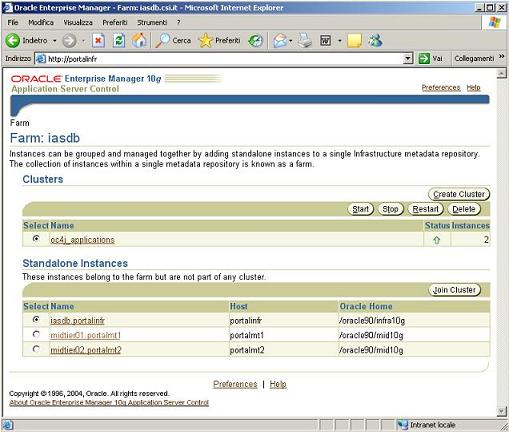Open the Home page icon
Image resolution: width=509 pixels, height=432 pixels.
[x=139, y=40]
